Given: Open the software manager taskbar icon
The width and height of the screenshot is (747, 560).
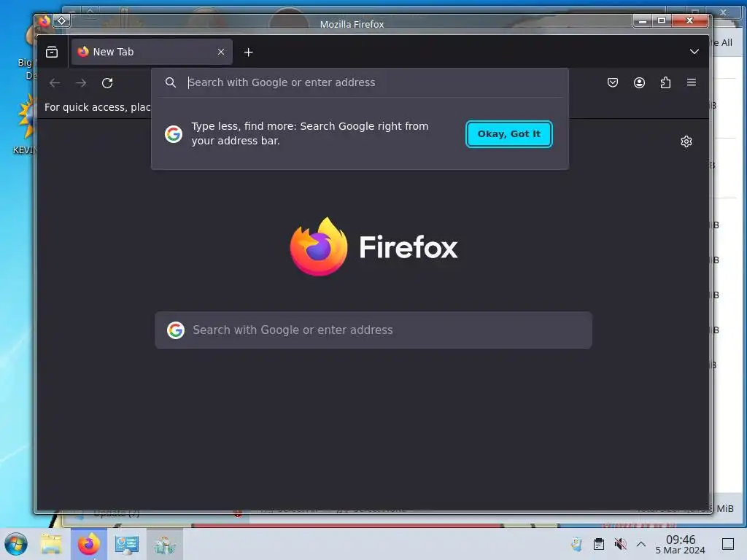Looking at the screenshot, I should [165, 544].
